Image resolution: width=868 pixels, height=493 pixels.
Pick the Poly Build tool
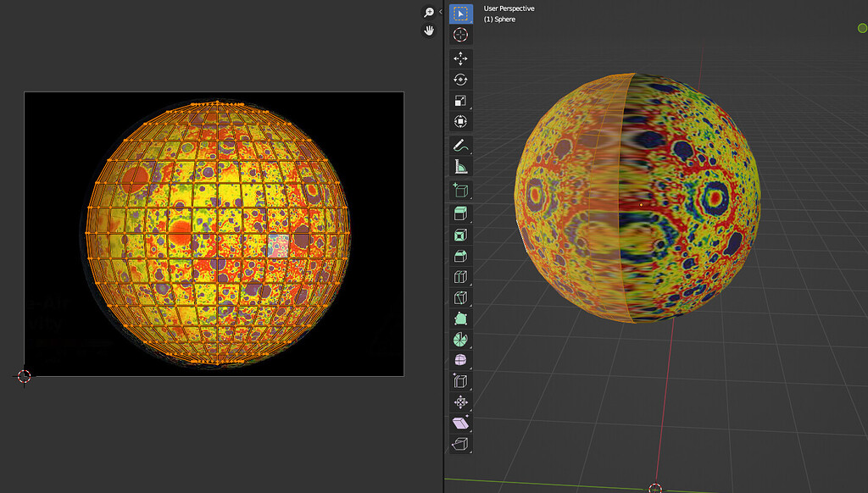pyautogui.click(x=460, y=319)
